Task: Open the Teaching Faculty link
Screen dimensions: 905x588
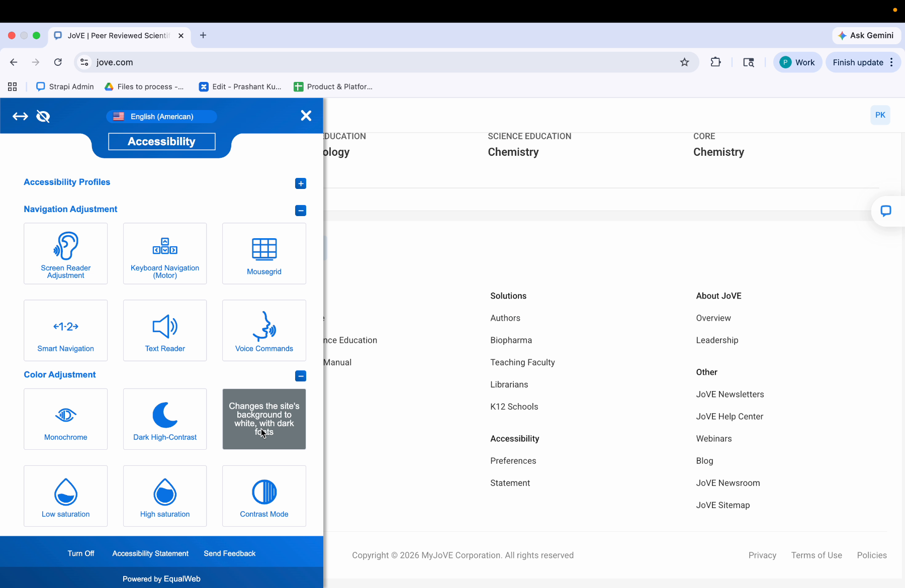Action: pos(522,362)
